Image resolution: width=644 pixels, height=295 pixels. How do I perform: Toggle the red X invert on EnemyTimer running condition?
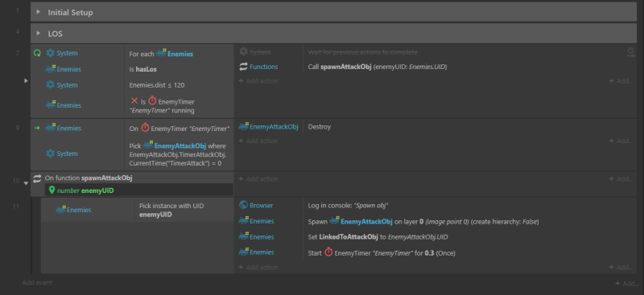[x=134, y=100]
